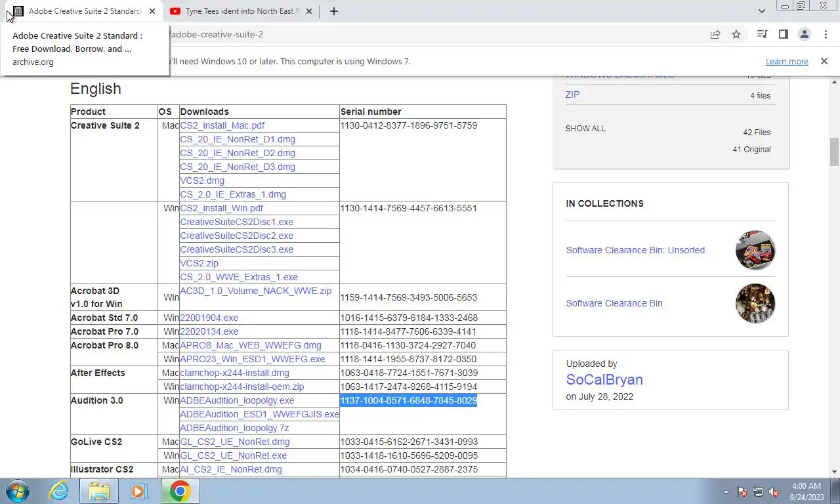Download CS_20_IE_NonRet_D1.dmg

click(x=238, y=139)
